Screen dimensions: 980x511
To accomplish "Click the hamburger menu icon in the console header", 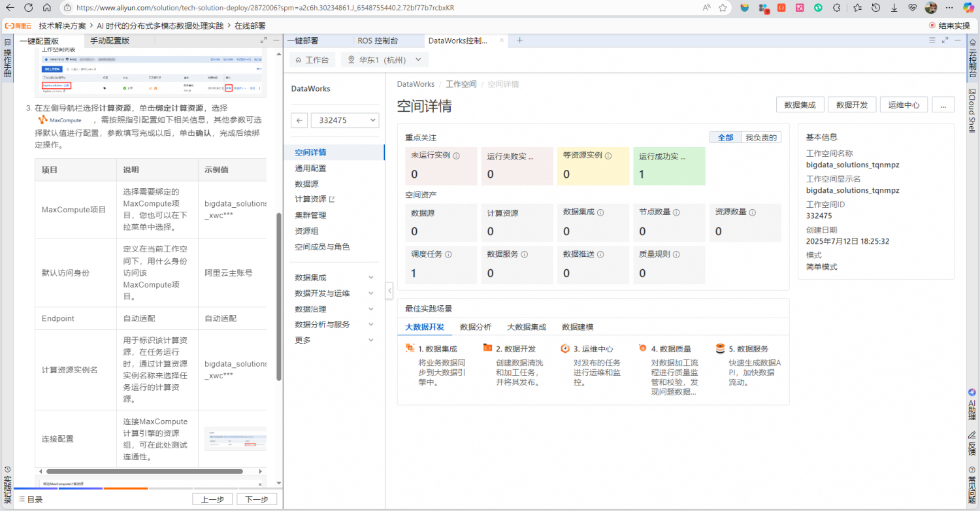I will click(x=933, y=40).
